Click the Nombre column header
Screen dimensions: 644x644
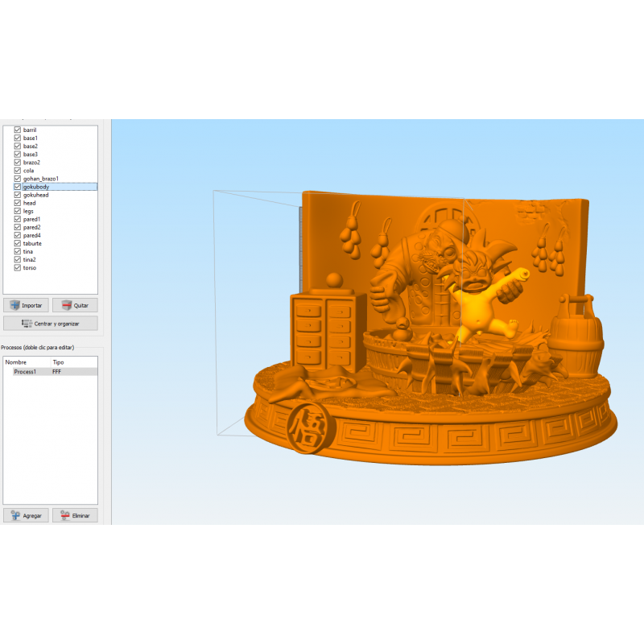click(x=16, y=363)
